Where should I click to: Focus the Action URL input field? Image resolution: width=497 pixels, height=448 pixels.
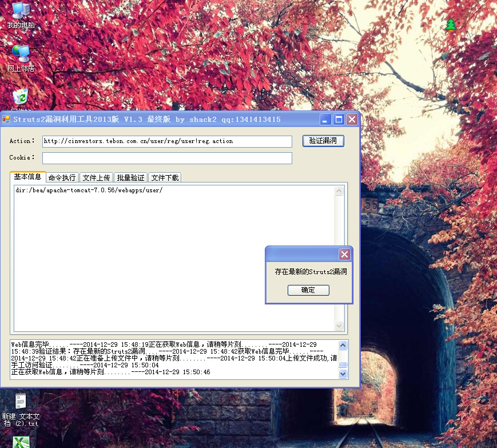167,141
